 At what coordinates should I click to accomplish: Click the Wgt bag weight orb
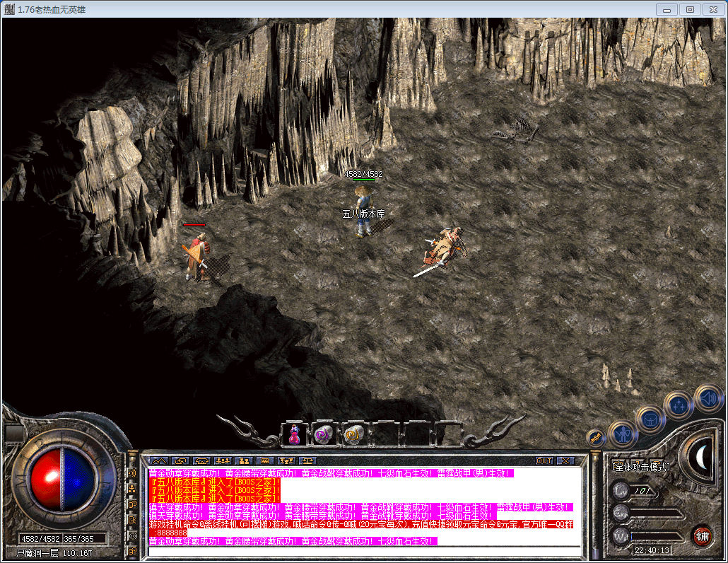point(621,536)
